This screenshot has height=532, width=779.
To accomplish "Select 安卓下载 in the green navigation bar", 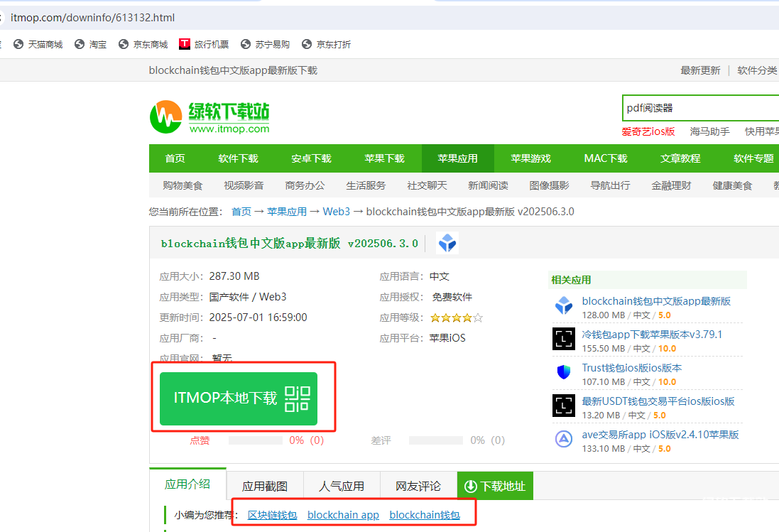I will [x=311, y=158].
